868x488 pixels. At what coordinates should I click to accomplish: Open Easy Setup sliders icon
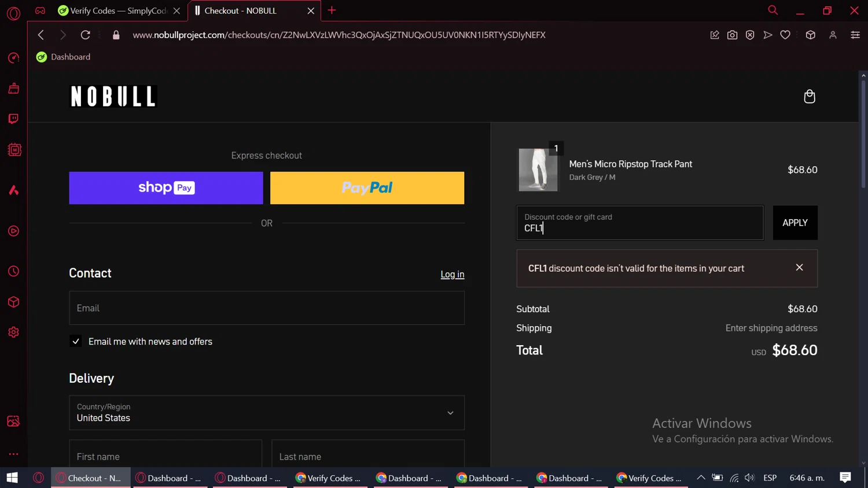coord(855,35)
